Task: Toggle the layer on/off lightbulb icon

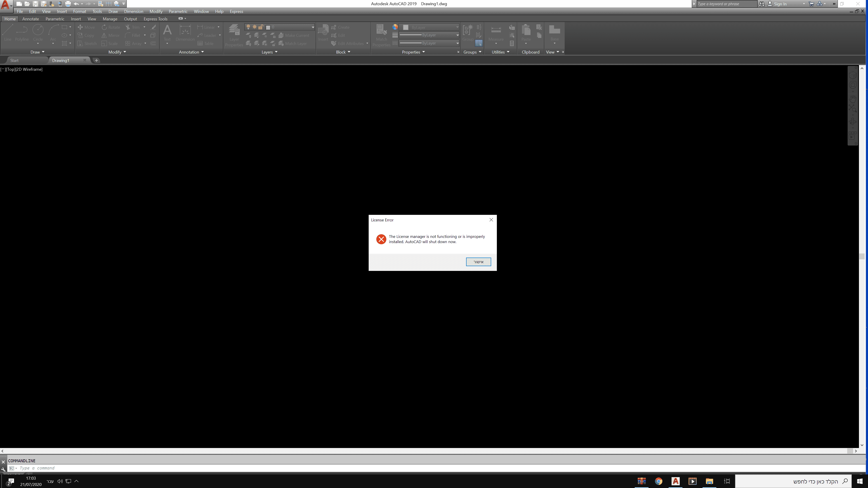Action: click(248, 27)
